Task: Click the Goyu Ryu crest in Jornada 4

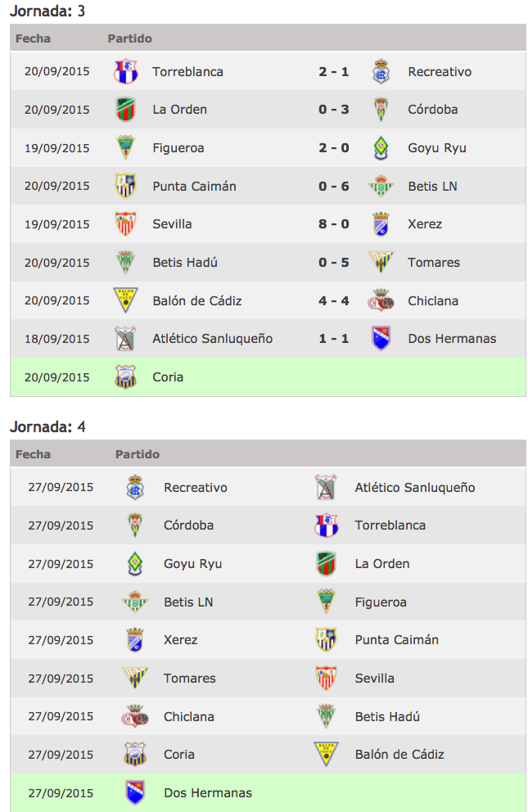Action: tap(135, 563)
